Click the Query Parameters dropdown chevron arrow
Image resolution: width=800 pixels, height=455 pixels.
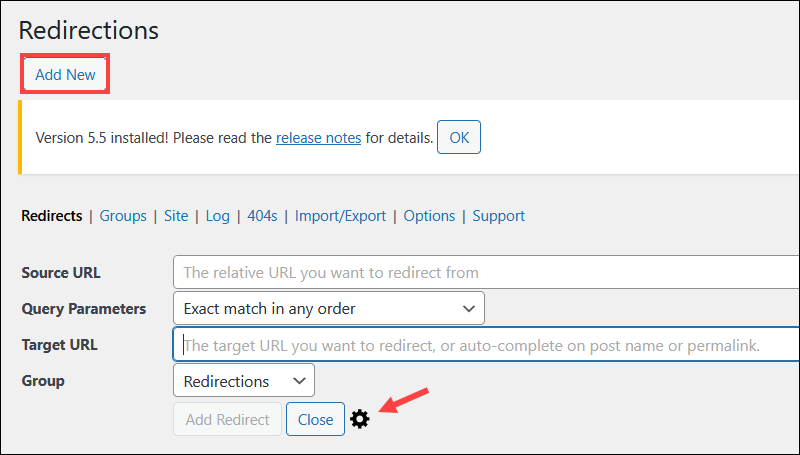[468, 308]
